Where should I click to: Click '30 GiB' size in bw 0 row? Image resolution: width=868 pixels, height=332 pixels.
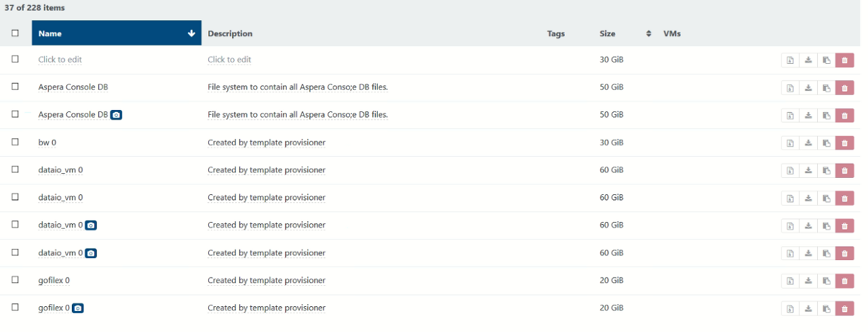(612, 143)
